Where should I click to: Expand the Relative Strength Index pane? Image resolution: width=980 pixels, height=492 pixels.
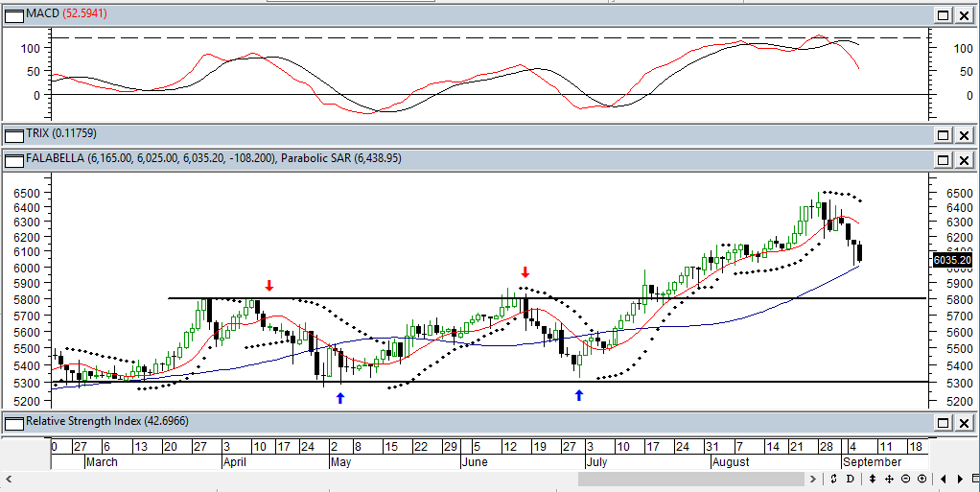point(944,423)
